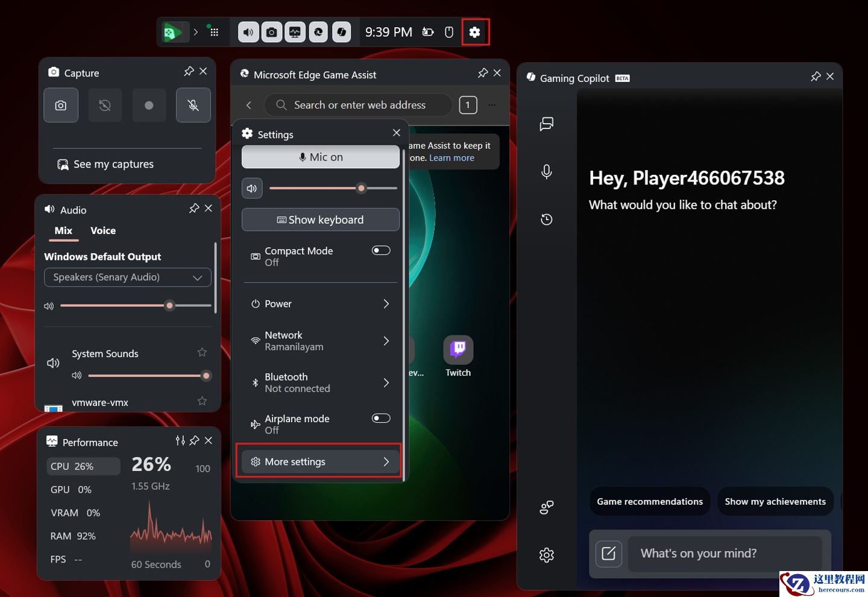
Task: Click Search or enter web address field
Action: (358, 105)
